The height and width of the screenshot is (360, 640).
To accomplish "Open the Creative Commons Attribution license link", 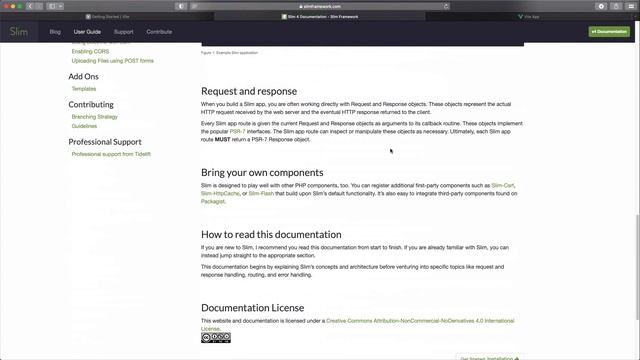I will pyautogui.click(x=420, y=321).
